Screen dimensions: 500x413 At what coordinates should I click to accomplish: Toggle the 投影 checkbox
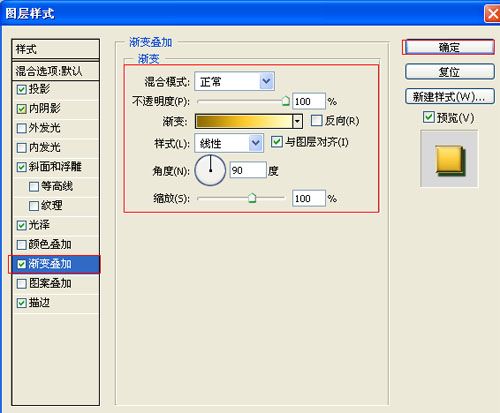21,90
